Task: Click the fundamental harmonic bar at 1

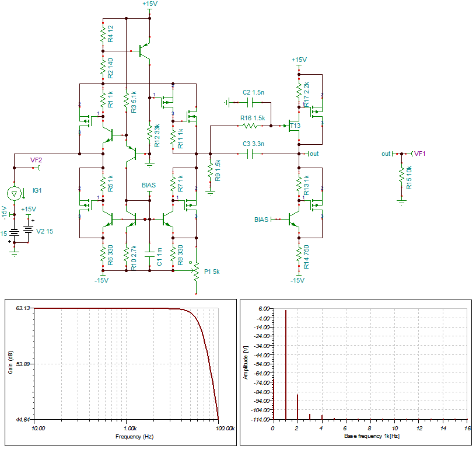Action: [x=286, y=364]
